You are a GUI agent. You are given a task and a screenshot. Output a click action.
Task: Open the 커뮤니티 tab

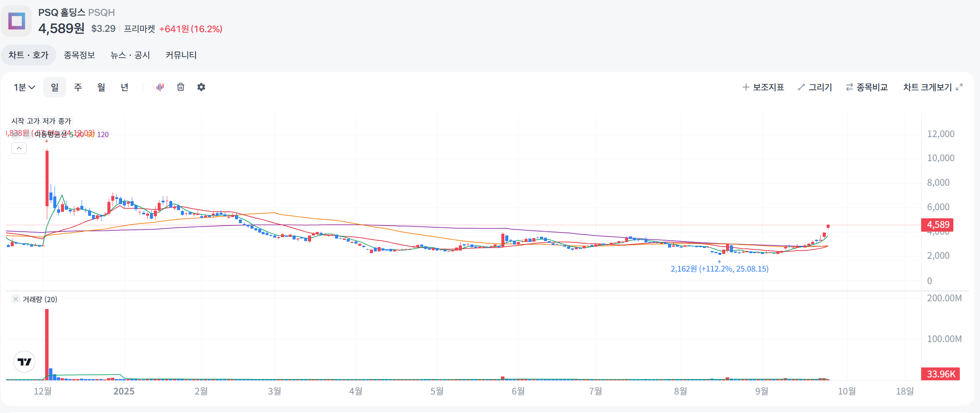click(x=181, y=55)
